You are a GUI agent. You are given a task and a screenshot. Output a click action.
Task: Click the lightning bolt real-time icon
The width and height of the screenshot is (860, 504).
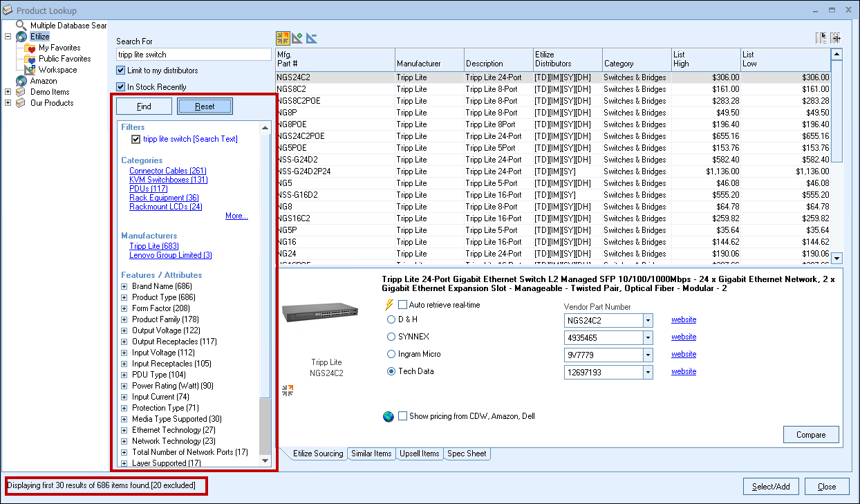[x=389, y=305]
